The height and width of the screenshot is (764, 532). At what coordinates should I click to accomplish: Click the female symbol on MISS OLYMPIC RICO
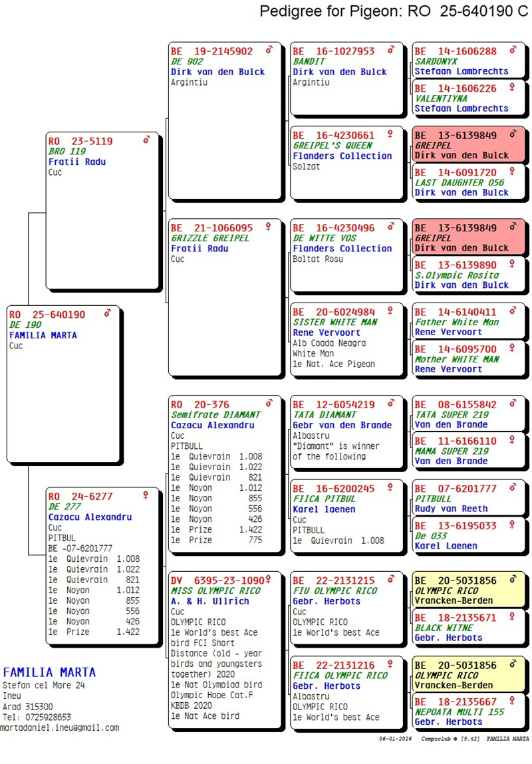(269, 579)
